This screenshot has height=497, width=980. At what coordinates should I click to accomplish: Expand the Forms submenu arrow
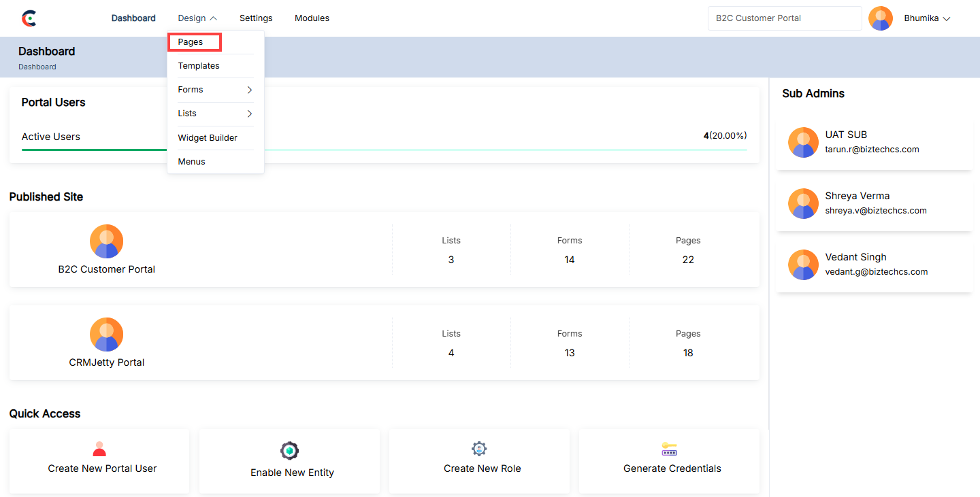(x=250, y=90)
